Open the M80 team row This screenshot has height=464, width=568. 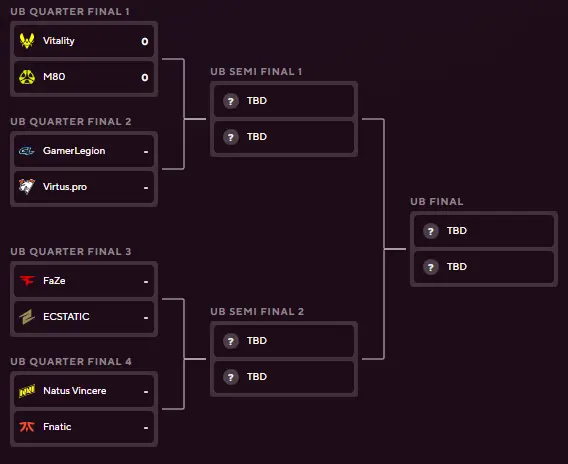84,77
